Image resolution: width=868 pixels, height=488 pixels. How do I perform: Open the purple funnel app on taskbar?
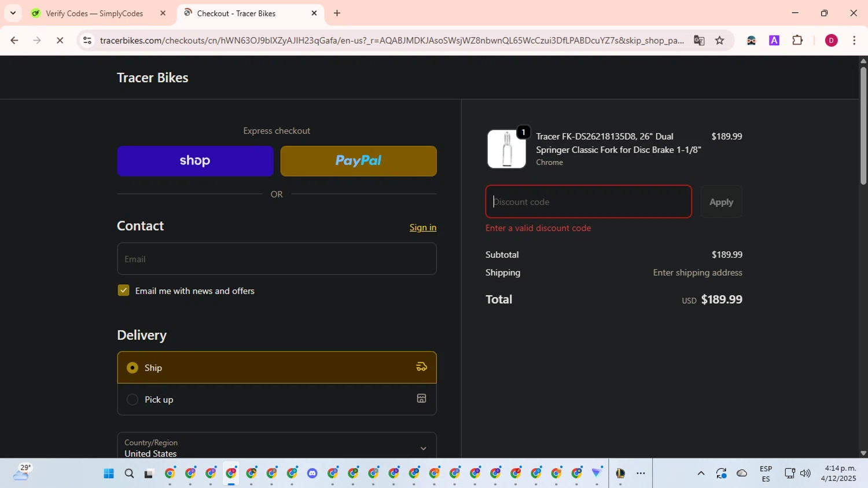[597, 473]
